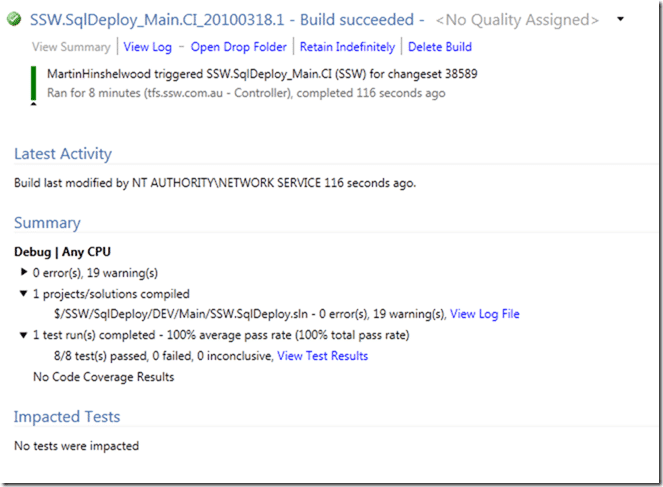Click the green build duration bar
This screenshot has height=487, width=663.
(34, 83)
